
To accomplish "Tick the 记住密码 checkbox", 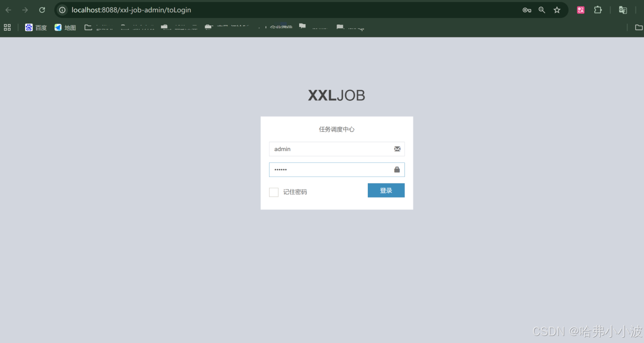I will pyautogui.click(x=274, y=192).
